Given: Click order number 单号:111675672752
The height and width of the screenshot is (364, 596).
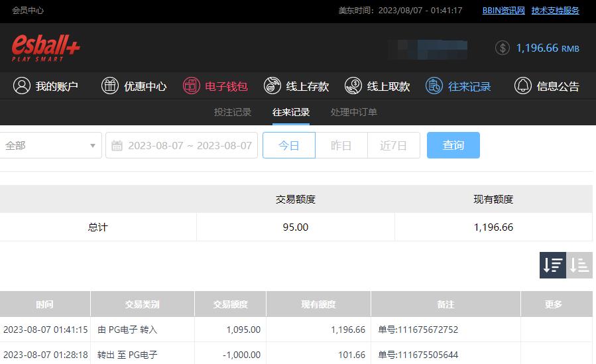Looking at the screenshot, I should pos(418,330).
